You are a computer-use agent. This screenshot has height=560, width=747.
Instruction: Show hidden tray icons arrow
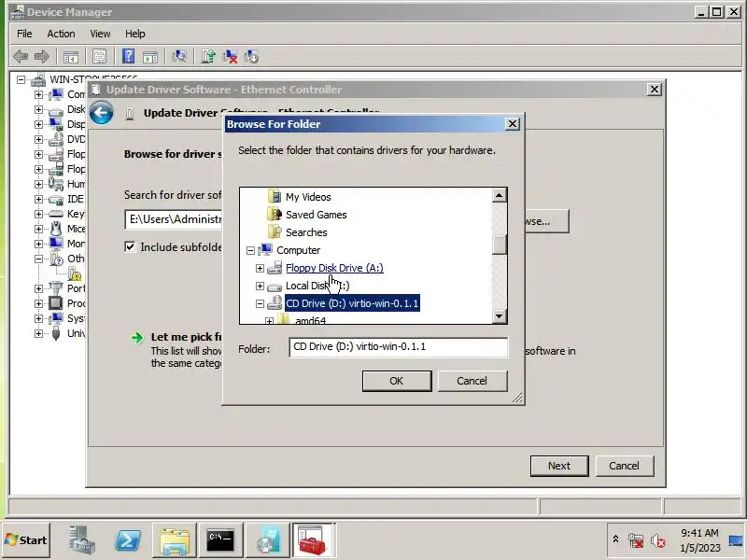615,539
